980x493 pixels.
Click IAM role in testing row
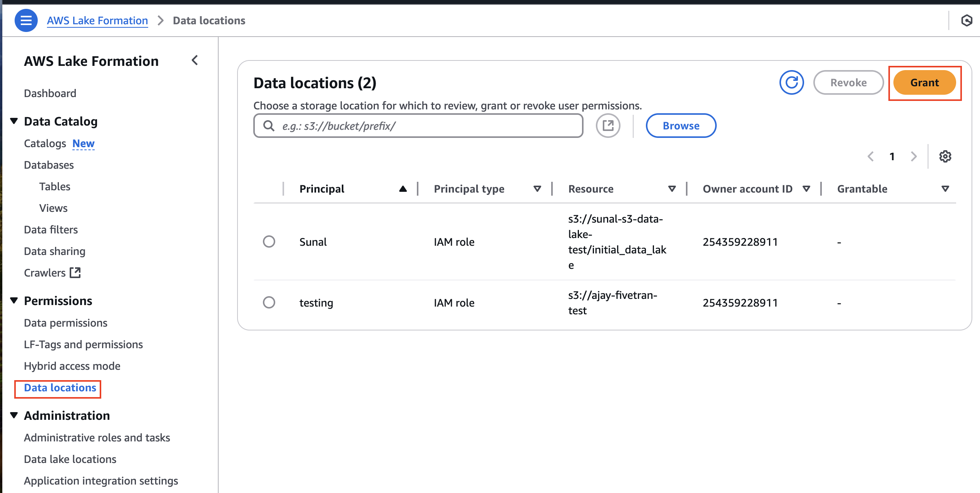(x=454, y=303)
